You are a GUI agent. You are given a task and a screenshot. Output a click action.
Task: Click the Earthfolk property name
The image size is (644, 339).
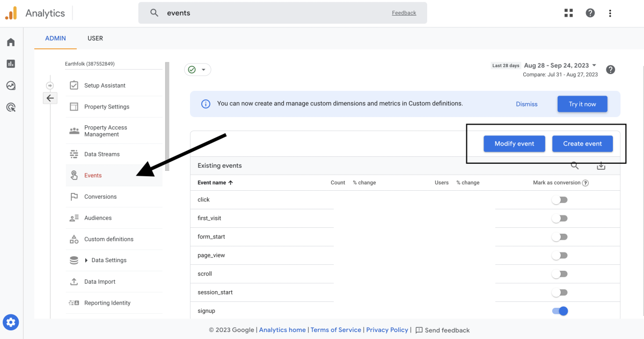[x=90, y=64]
